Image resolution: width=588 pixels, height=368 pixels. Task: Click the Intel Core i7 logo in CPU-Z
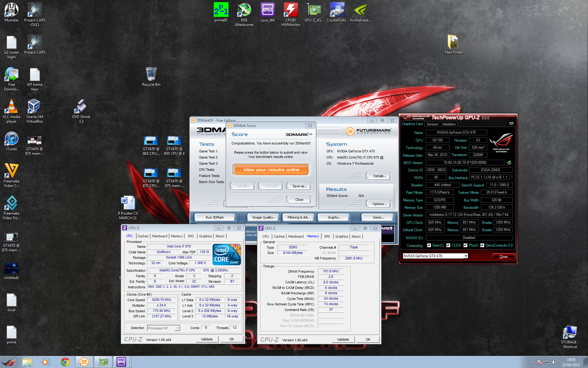coord(227,255)
